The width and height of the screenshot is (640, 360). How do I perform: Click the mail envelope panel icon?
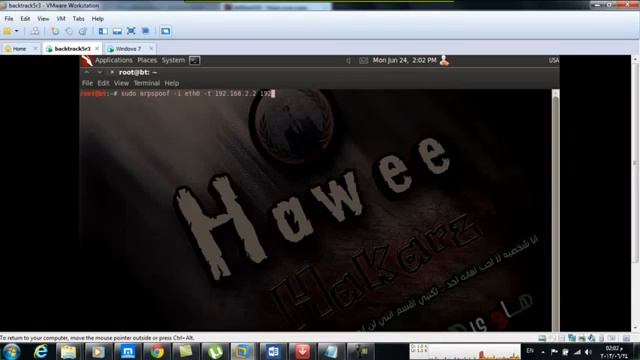coord(363,60)
